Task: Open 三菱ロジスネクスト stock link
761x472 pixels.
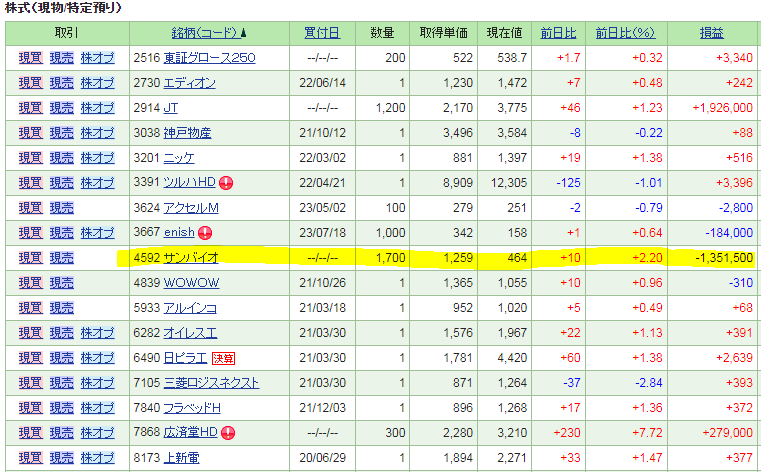Action: coord(211,383)
